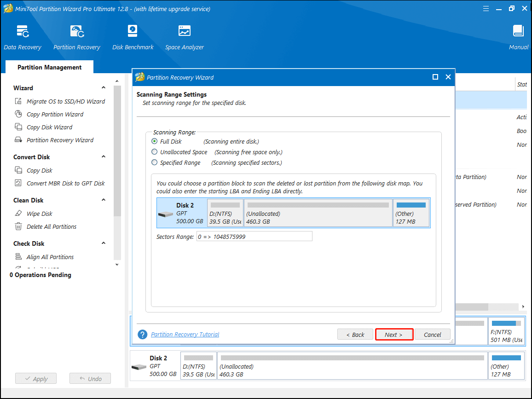Click the Copy Partition Wizard icon

[18, 114]
